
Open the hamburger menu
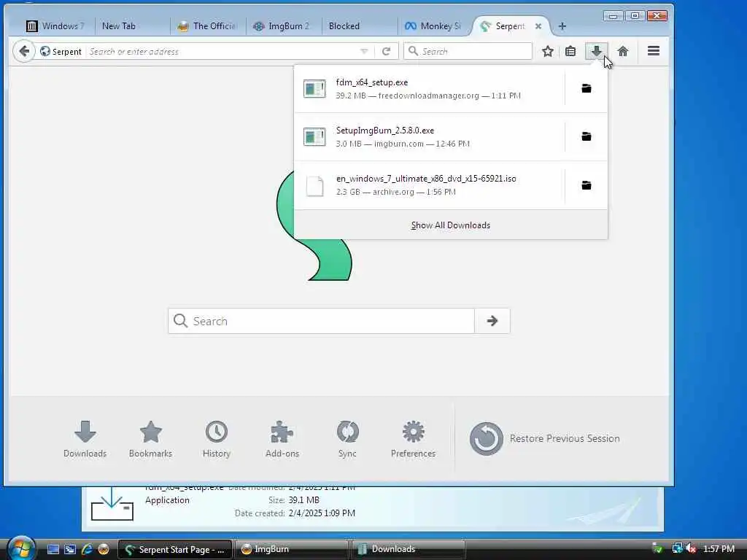point(654,51)
